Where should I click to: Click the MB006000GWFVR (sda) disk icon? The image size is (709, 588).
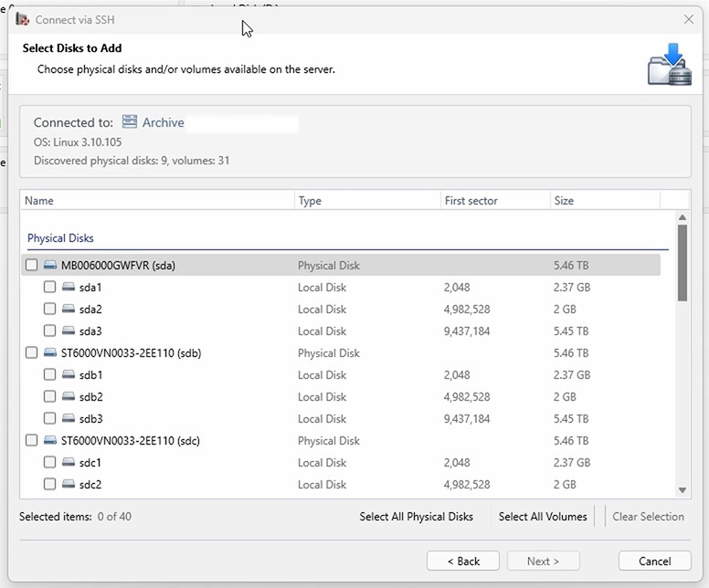pos(50,265)
